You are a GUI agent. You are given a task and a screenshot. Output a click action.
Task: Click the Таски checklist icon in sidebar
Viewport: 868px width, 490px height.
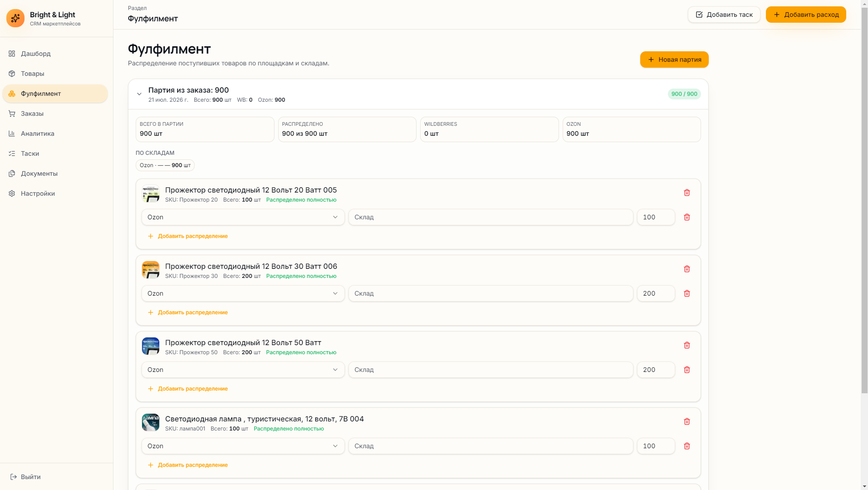(12, 153)
